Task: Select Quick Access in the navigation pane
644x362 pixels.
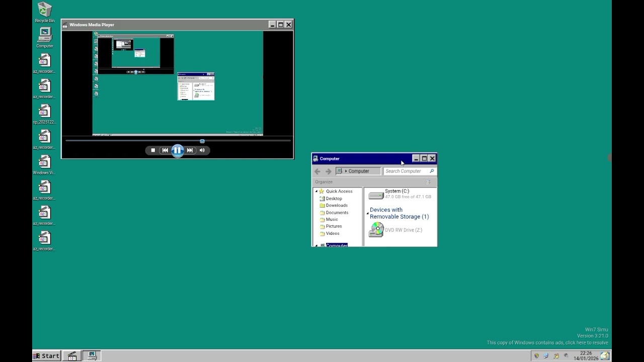Action: point(339,191)
